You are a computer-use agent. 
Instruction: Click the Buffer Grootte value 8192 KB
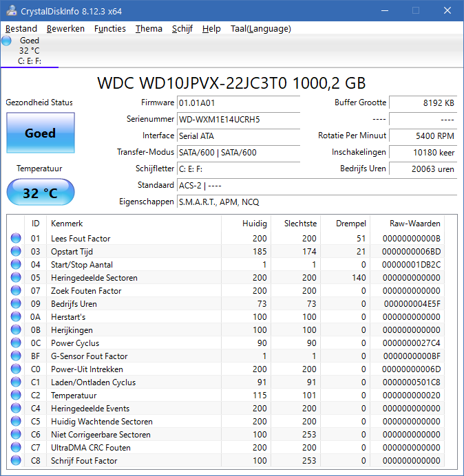point(423,103)
